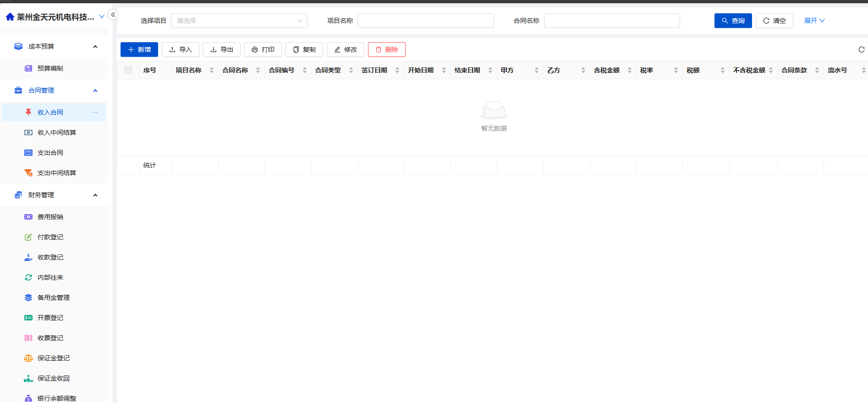This screenshot has width=868, height=403.
Task: Open the 选择项目 dropdown
Action: point(239,21)
